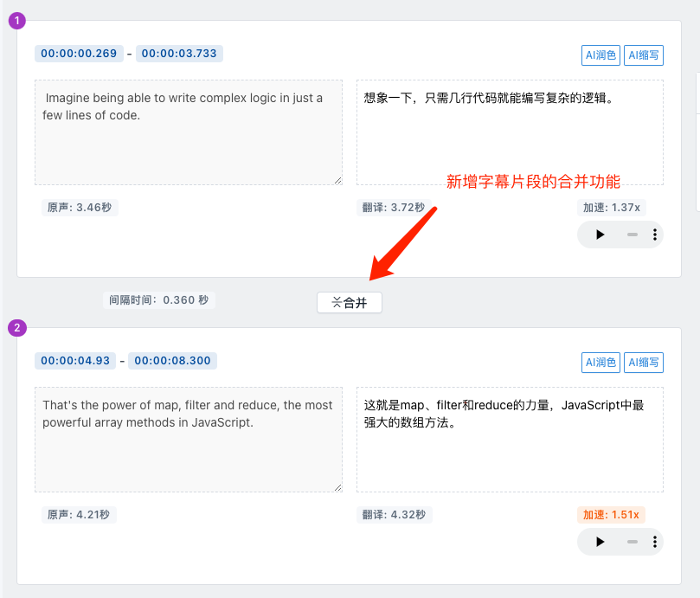The image size is (700, 598).
Task: Play audio for subtitle segment 2
Action: [x=600, y=542]
